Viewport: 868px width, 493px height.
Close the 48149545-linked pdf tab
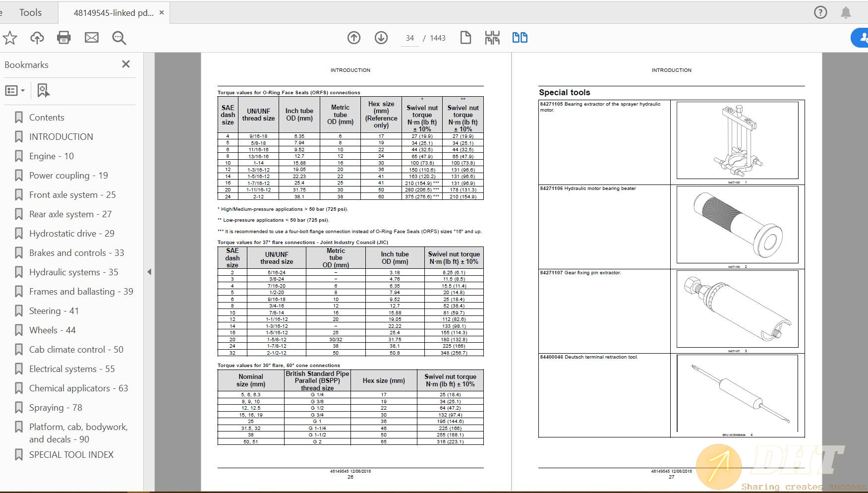coord(162,12)
